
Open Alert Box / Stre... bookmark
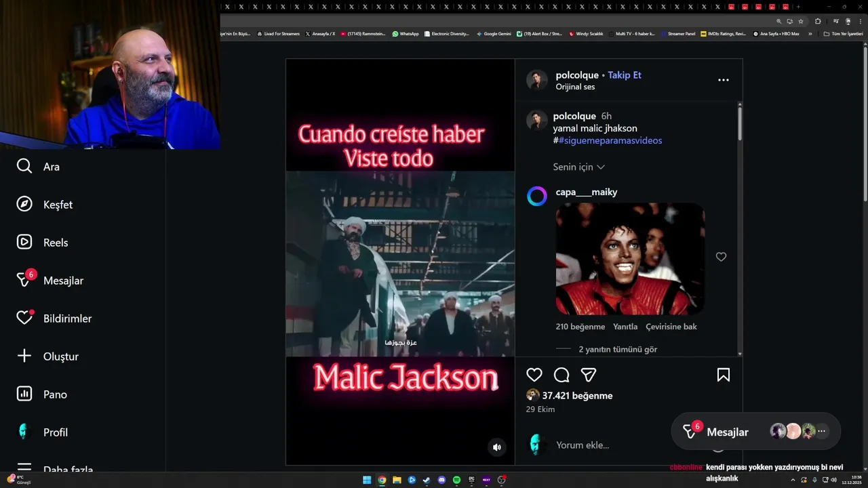point(539,34)
